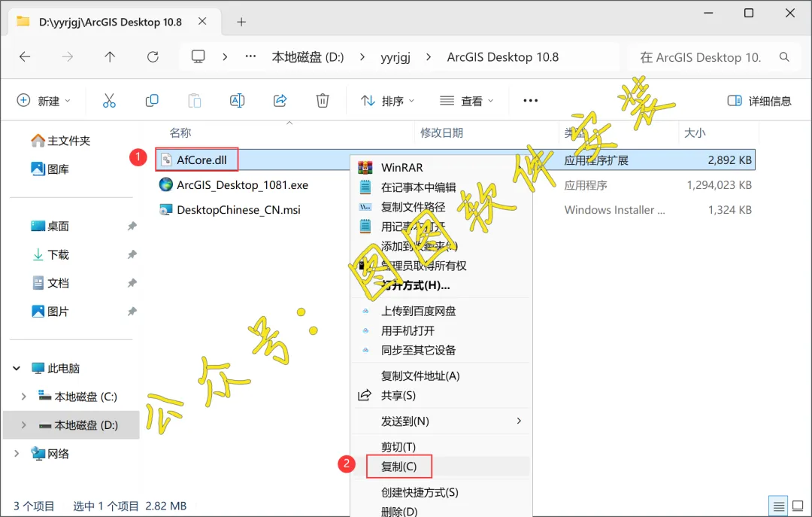Choose 创建快捷方式(S) in context menu
This screenshot has height=517, width=812.
point(420,493)
